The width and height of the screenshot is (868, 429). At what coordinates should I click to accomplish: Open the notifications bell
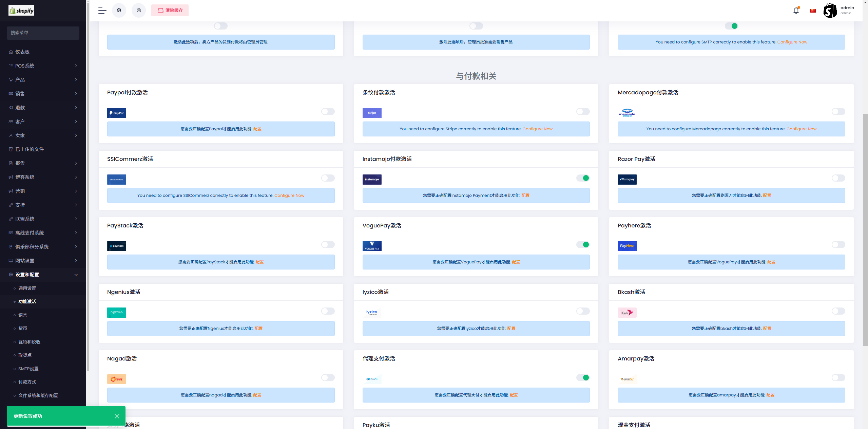(x=796, y=11)
